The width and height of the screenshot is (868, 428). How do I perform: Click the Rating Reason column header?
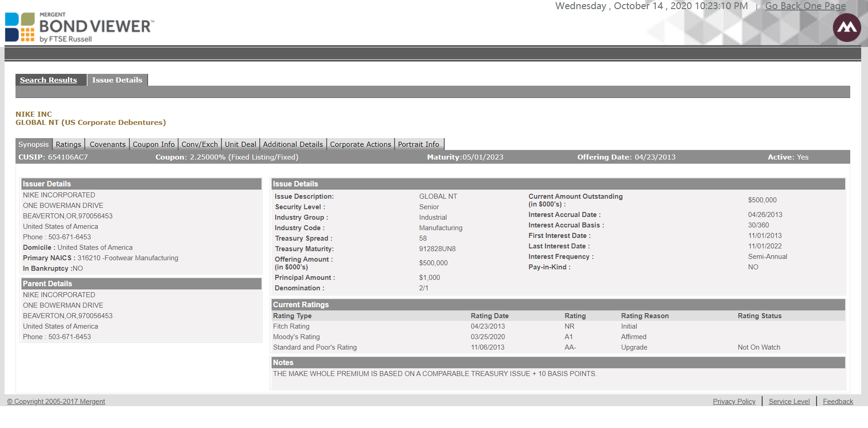tap(645, 316)
